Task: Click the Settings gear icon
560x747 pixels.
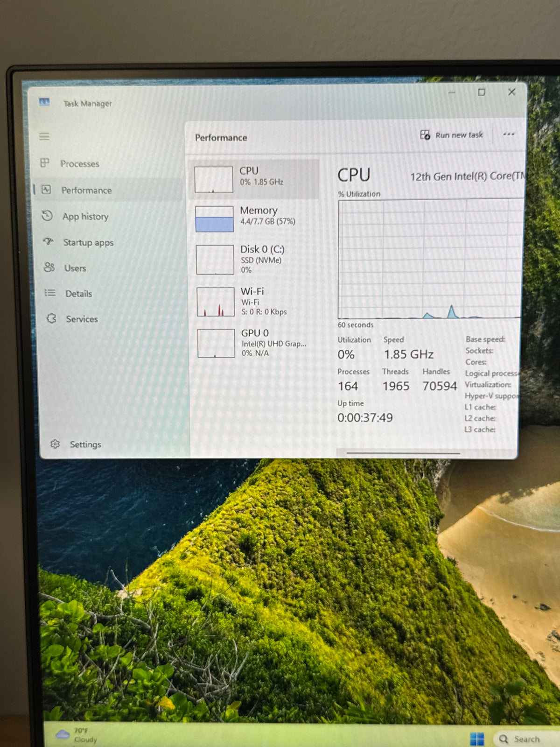Action: 55,444
